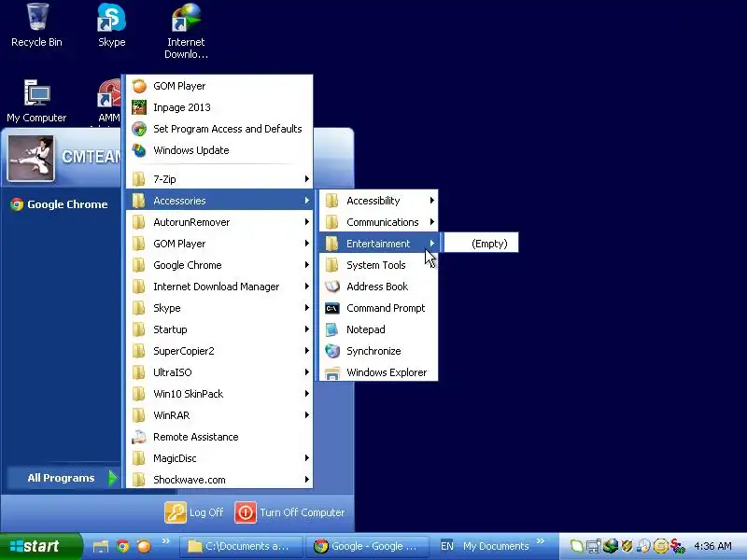Open Internet Download Manager desktop shortcut
The height and width of the screenshot is (560, 747).
click(186, 31)
